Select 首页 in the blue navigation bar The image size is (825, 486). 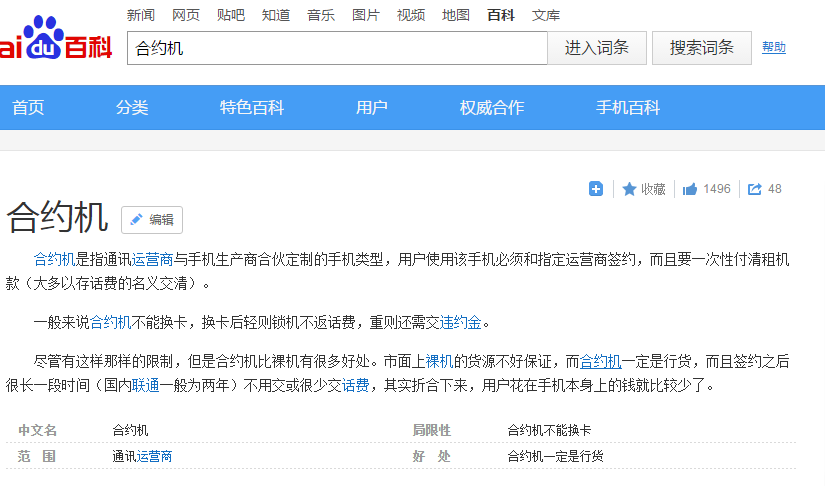pos(28,108)
